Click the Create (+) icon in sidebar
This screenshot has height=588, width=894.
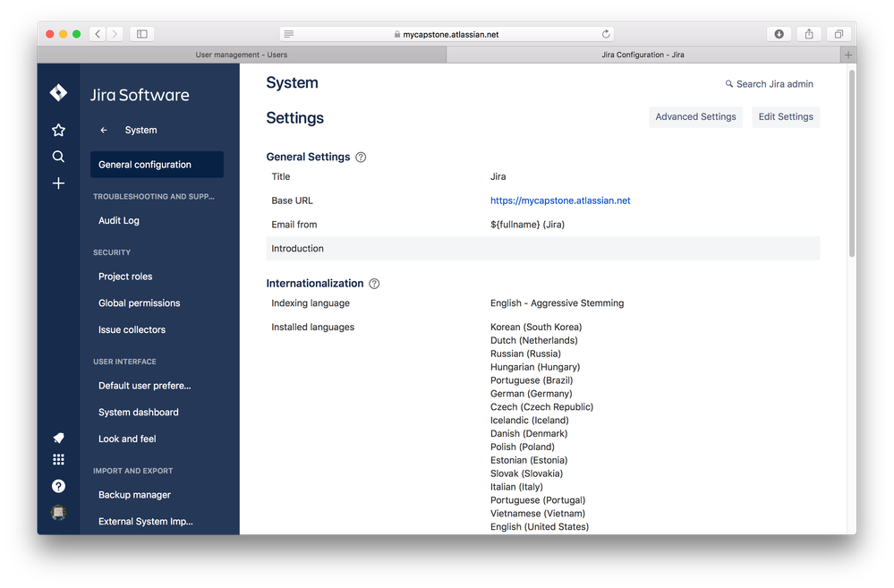pyautogui.click(x=57, y=183)
